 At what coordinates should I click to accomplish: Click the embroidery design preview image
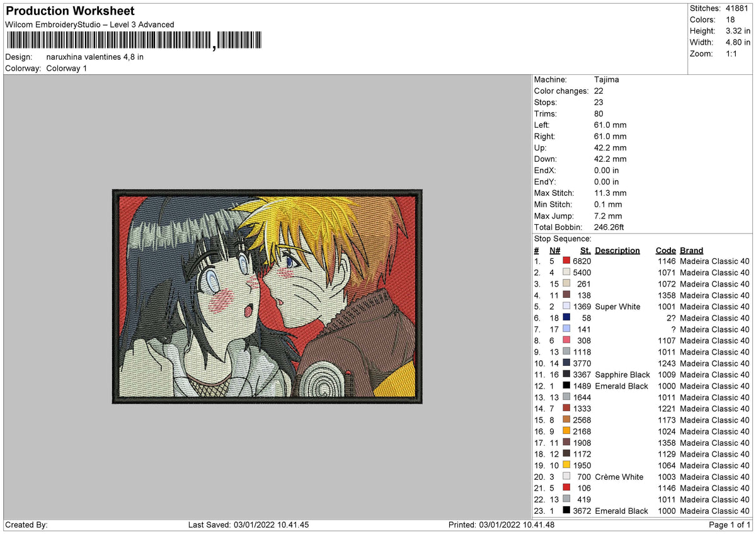pos(268,296)
